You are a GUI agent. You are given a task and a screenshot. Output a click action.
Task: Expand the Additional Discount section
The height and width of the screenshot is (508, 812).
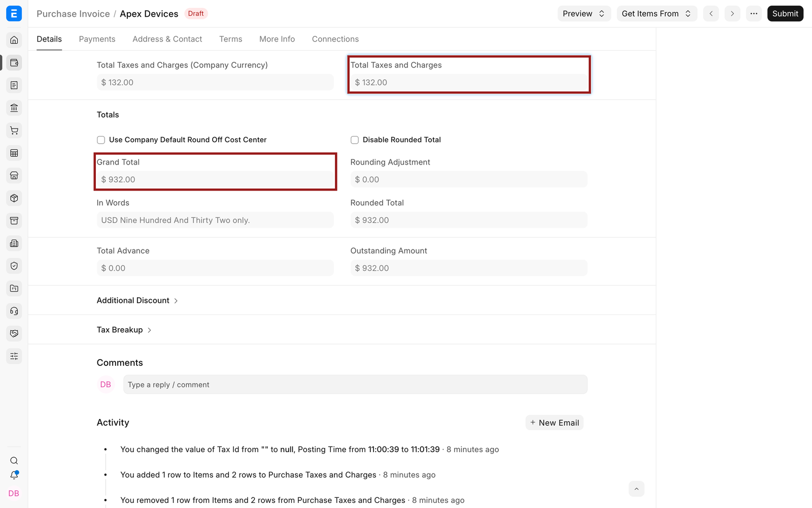click(x=138, y=300)
